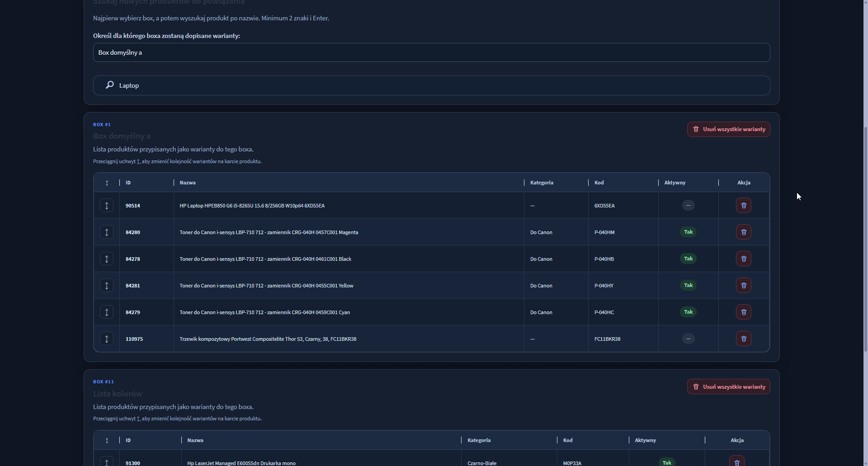Screen dimensions: 868x466
Task: Delete variant 84281 with trash icon
Action: (x=744, y=286)
